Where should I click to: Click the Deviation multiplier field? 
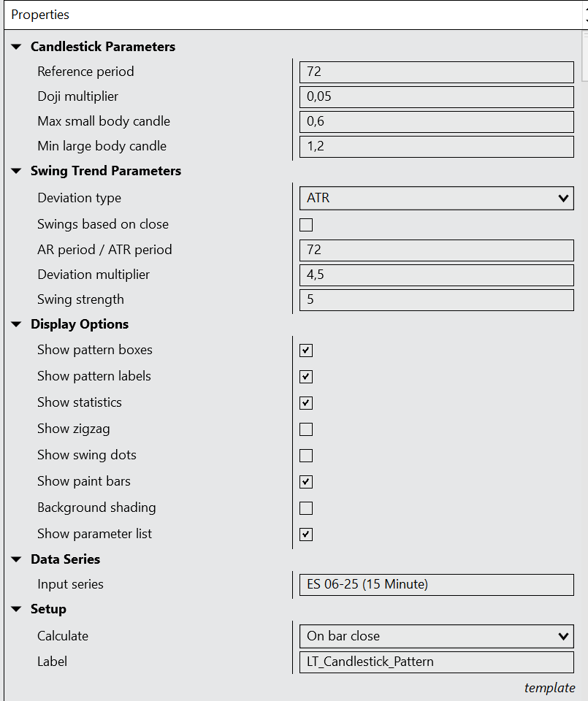(x=436, y=275)
